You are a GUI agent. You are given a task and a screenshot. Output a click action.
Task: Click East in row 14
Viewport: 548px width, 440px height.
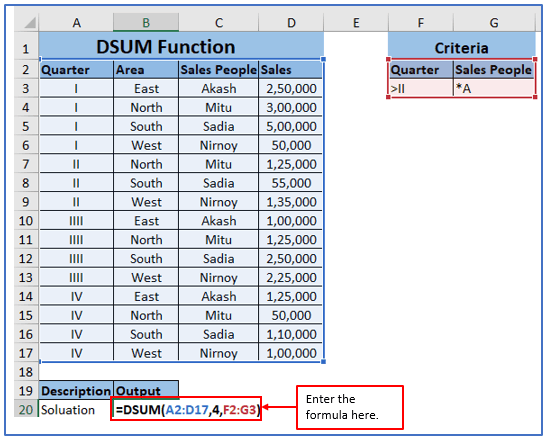click(146, 296)
